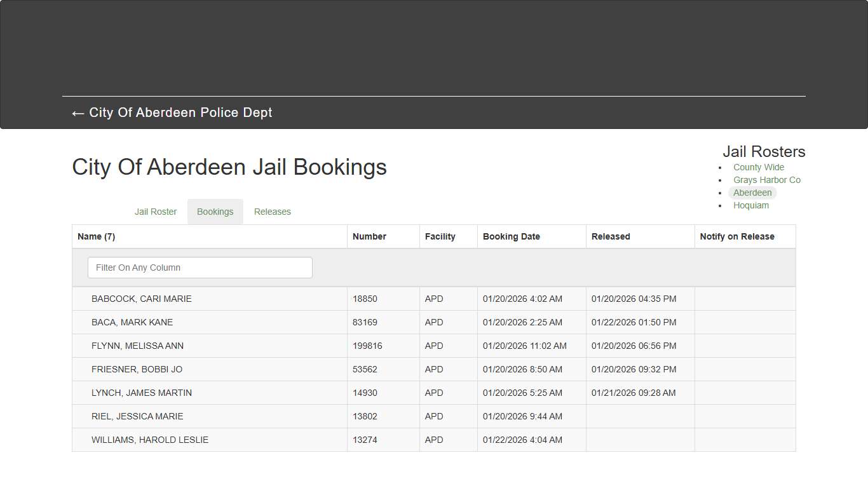Switch to the Releases tab
This screenshot has width=868, height=488.
coord(272,211)
